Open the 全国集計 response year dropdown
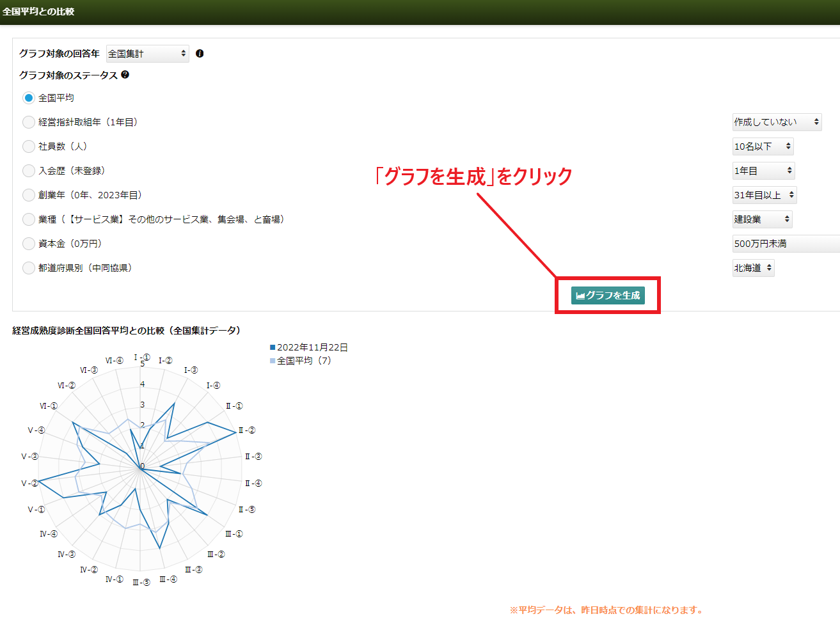 [147, 54]
